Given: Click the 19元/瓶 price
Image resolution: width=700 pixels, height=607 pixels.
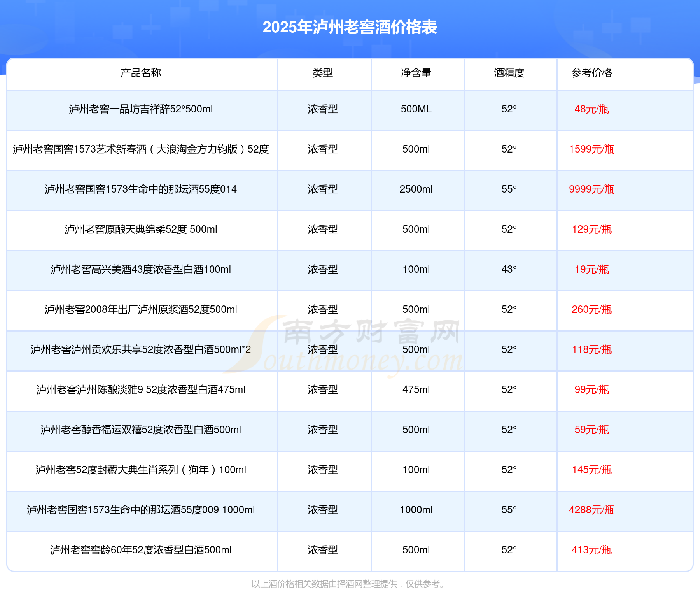Looking at the screenshot, I should tap(592, 269).
